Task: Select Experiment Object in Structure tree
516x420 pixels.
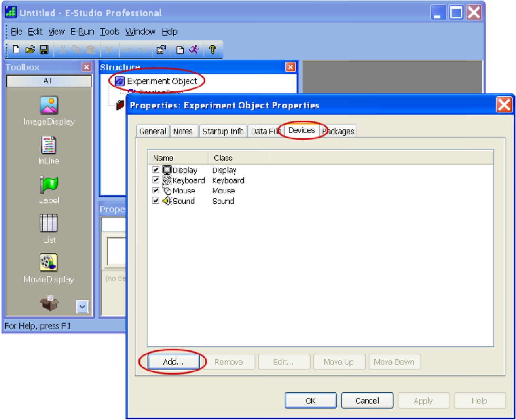Action: tap(162, 81)
